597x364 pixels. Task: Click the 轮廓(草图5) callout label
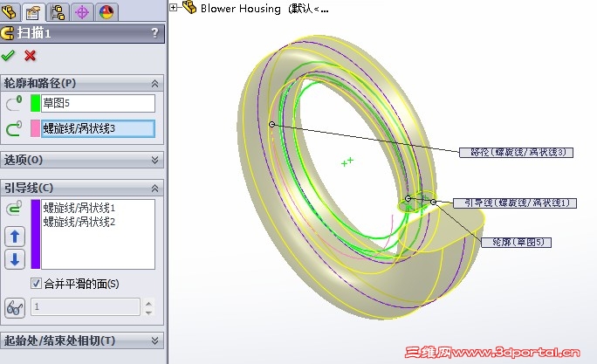(x=517, y=242)
